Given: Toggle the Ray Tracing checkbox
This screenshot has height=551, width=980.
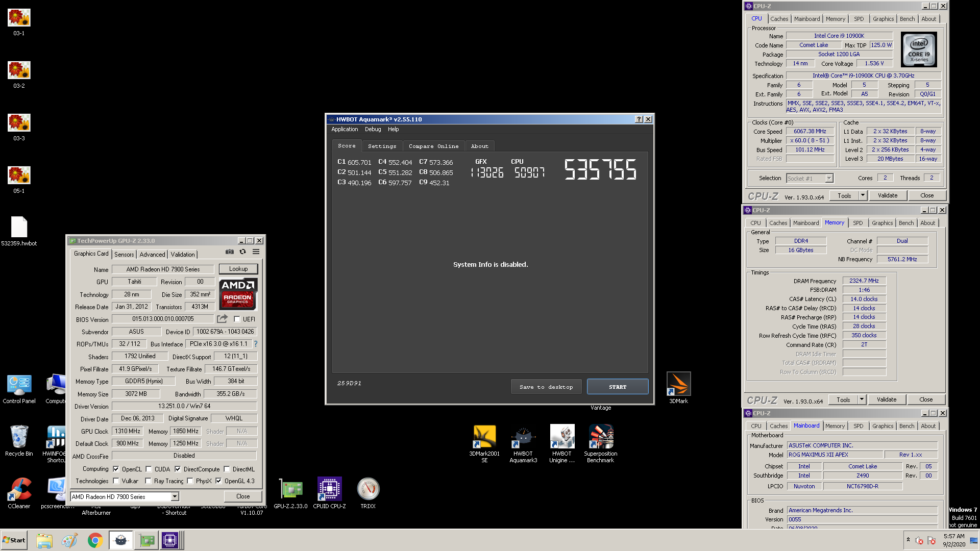Looking at the screenshot, I should 148,481.
